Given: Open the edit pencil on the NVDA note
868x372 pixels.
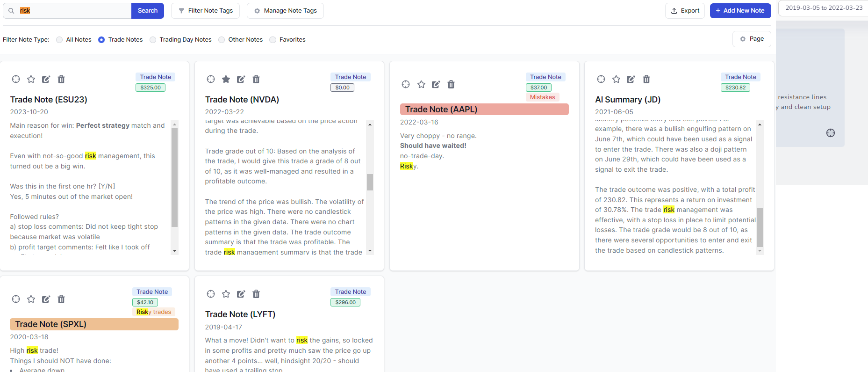Looking at the screenshot, I should click(x=241, y=79).
